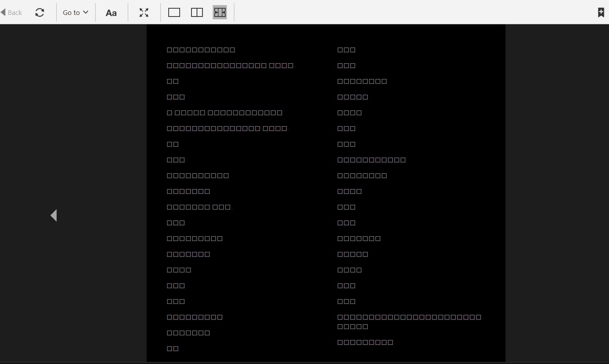Switch to two-column page view
This screenshot has height=364, width=609.
[197, 13]
